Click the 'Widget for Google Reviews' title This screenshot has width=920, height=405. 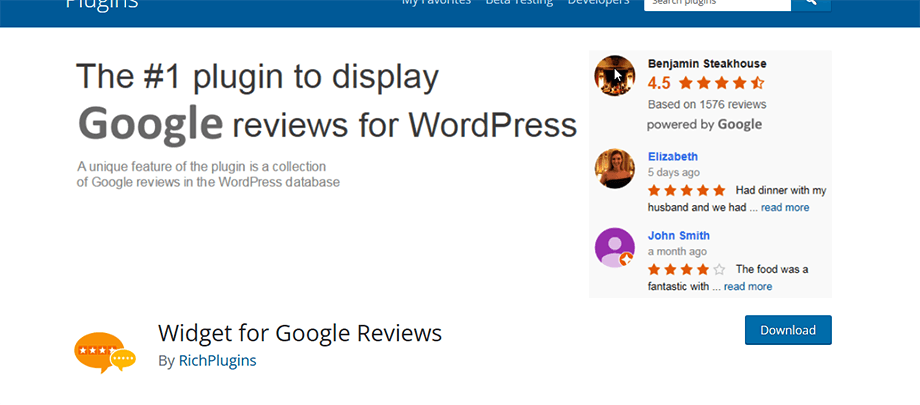(x=300, y=333)
